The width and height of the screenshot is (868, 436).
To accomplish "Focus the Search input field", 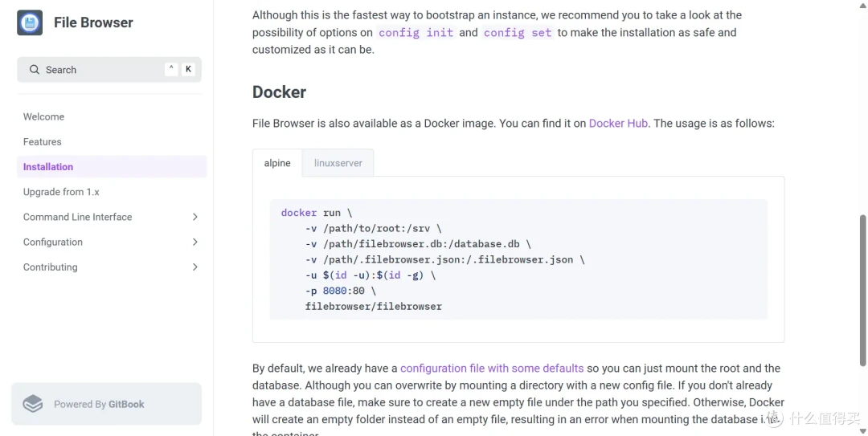I will [x=109, y=70].
